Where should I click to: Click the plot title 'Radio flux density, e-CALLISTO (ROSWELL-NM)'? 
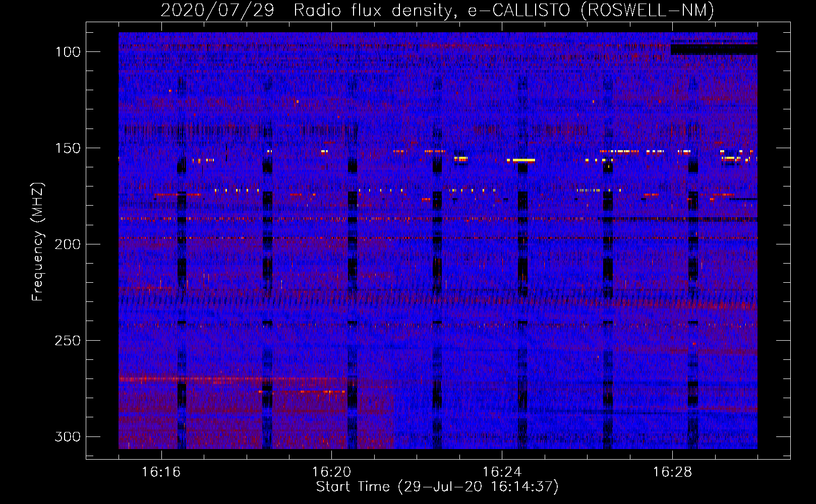tap(504, 11)
